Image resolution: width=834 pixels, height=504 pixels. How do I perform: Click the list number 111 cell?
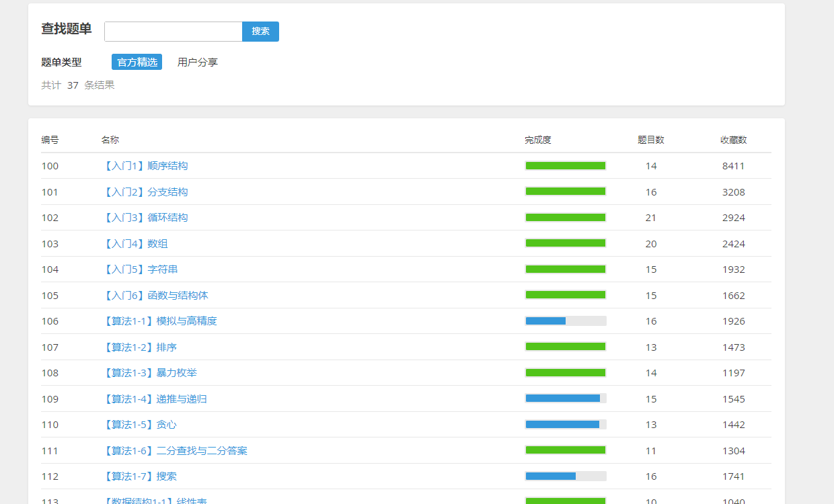click(x=50, y=451)
